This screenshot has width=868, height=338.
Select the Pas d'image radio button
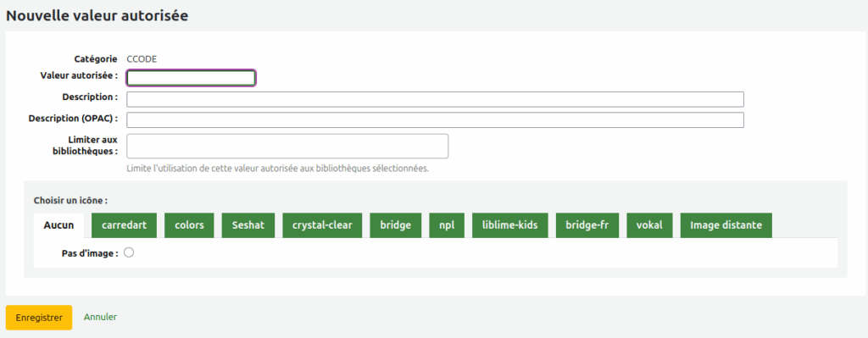pos(129,252)
